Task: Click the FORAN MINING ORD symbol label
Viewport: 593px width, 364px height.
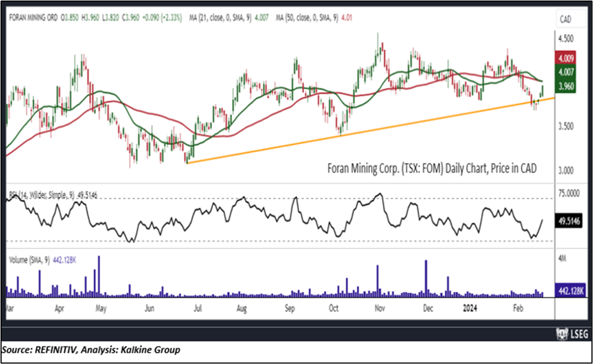Action: point(33,17)
